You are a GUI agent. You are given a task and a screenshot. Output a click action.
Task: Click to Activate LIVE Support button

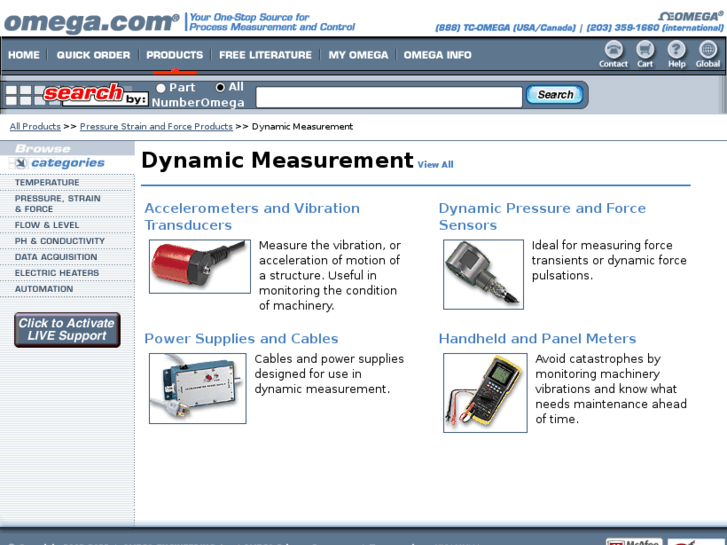67,330
